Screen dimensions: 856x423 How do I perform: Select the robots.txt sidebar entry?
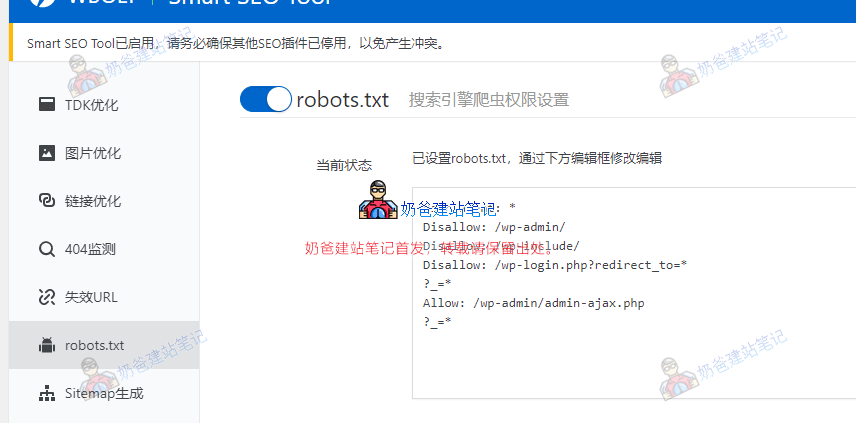click(x=95, y=345)
